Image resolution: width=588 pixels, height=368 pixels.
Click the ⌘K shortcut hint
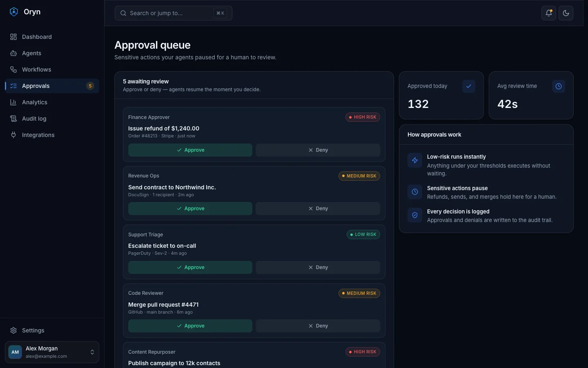[x=220, y=13]
